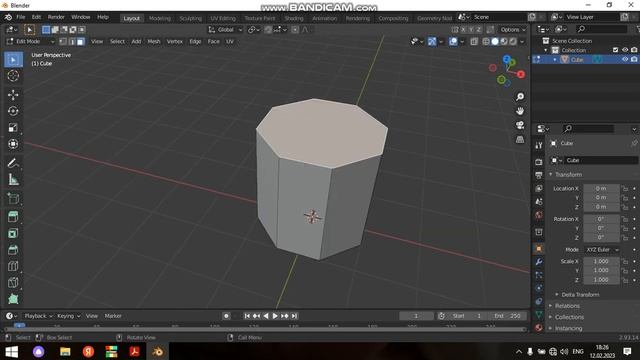This screenshot has height=360, width=640.
Task: Play the animation
Action: pos(275,316)
